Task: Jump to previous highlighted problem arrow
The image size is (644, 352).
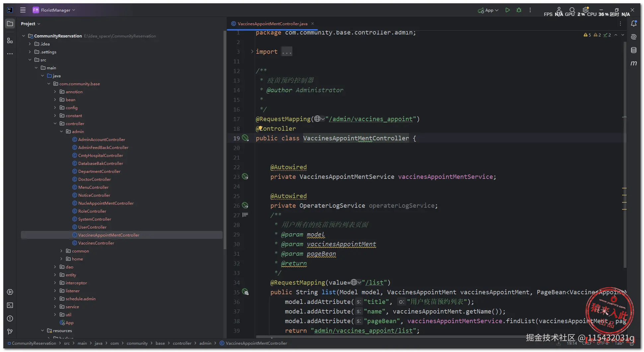Action: 616,35
